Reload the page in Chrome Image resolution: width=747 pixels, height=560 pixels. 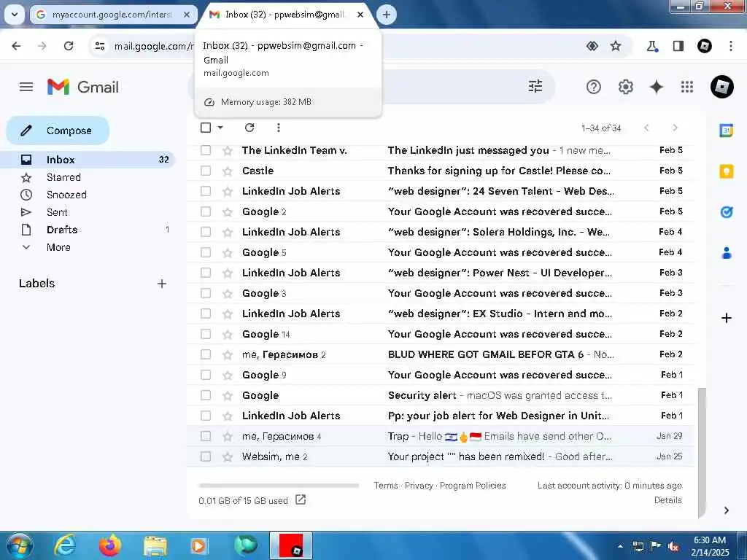[x=69, y=46]
